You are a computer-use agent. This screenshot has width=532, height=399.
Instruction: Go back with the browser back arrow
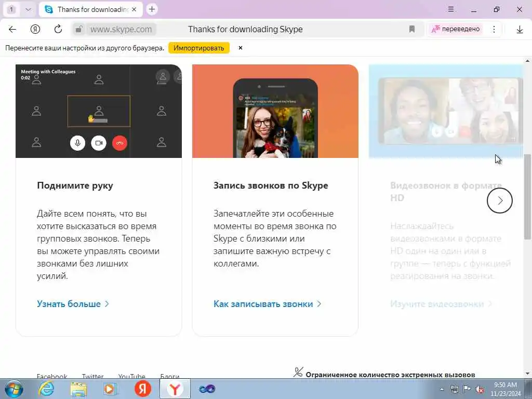[12, 29]
